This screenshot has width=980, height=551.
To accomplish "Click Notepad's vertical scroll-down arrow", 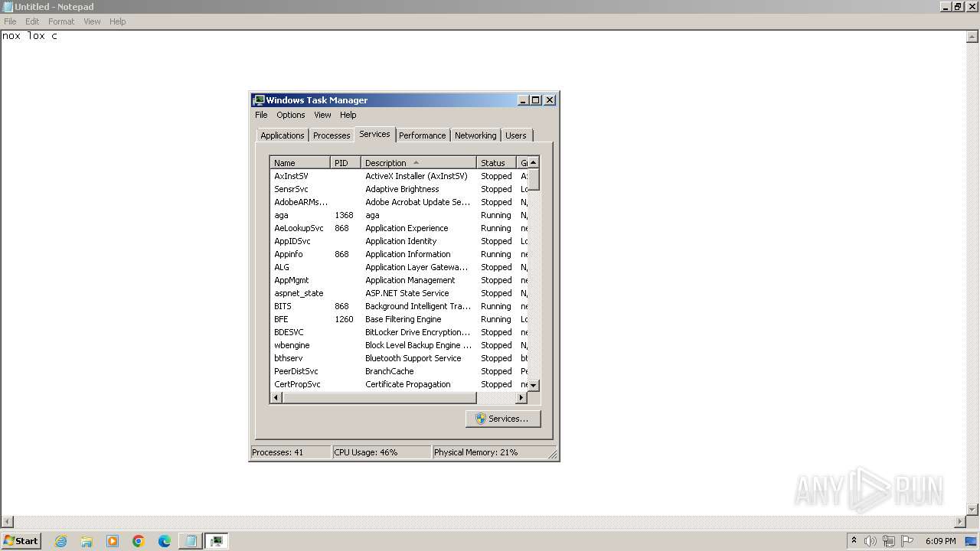I will tap(973, 510).
